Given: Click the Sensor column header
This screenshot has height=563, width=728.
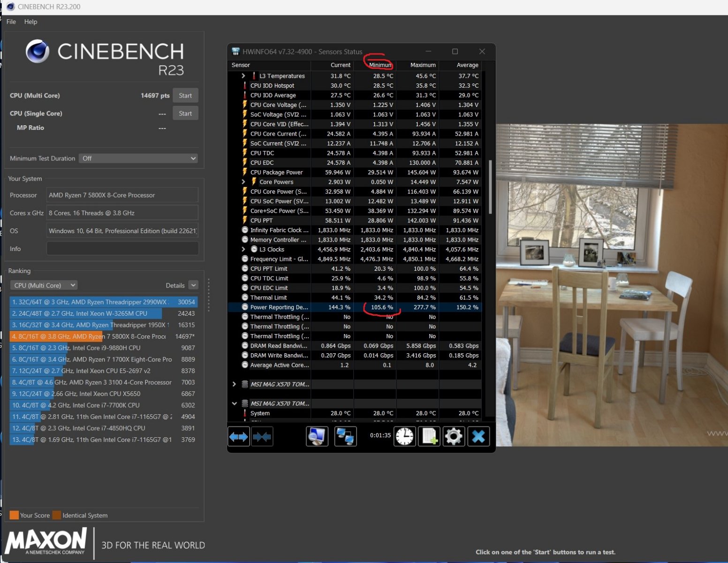Looking at the screenshot, I should 269,65.
